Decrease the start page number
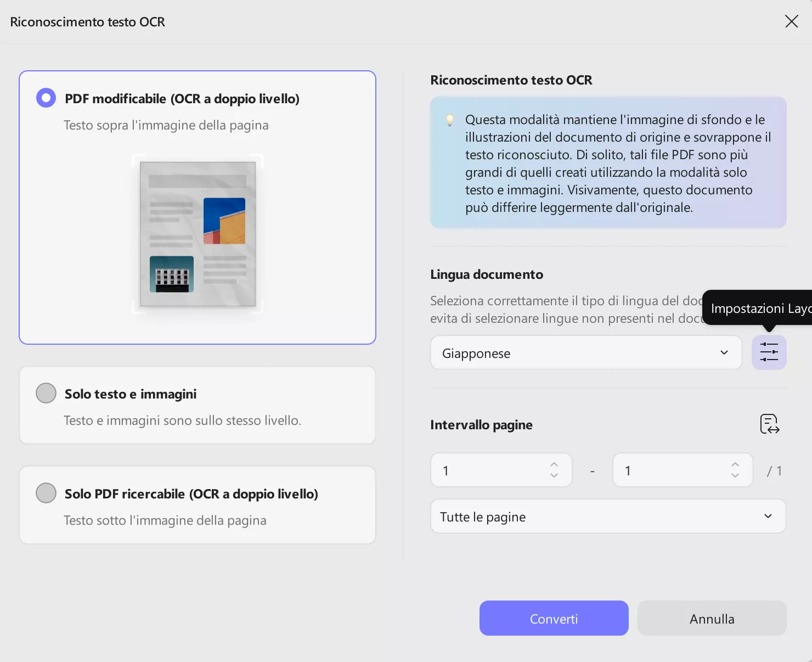This screenshot has height=662, width=812. point(554,475)
